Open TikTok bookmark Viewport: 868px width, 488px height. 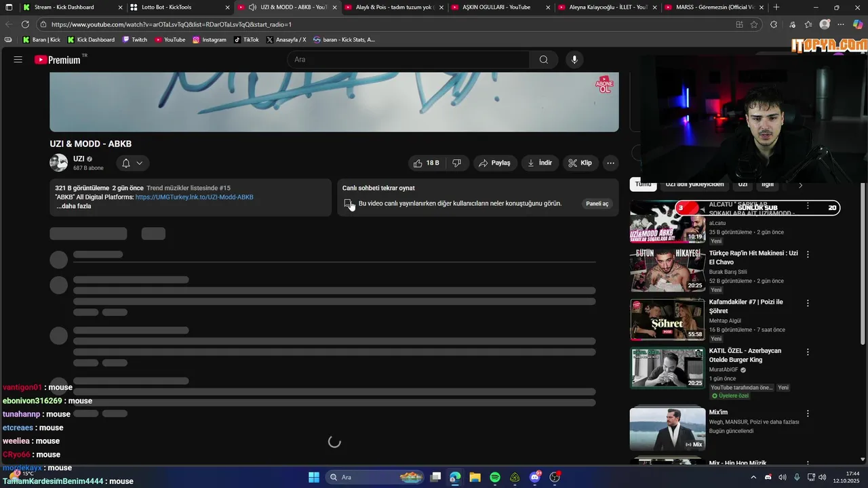246,40
